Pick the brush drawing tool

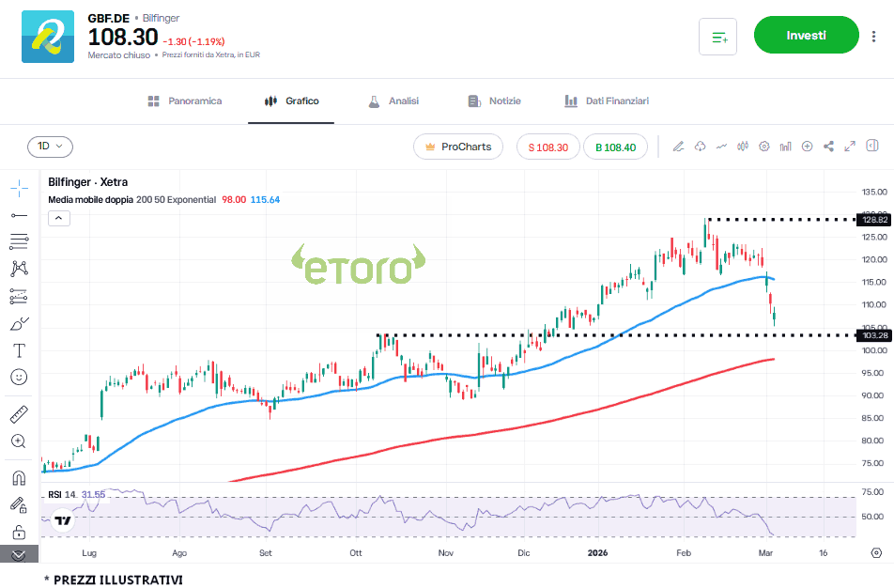(19, 323)
